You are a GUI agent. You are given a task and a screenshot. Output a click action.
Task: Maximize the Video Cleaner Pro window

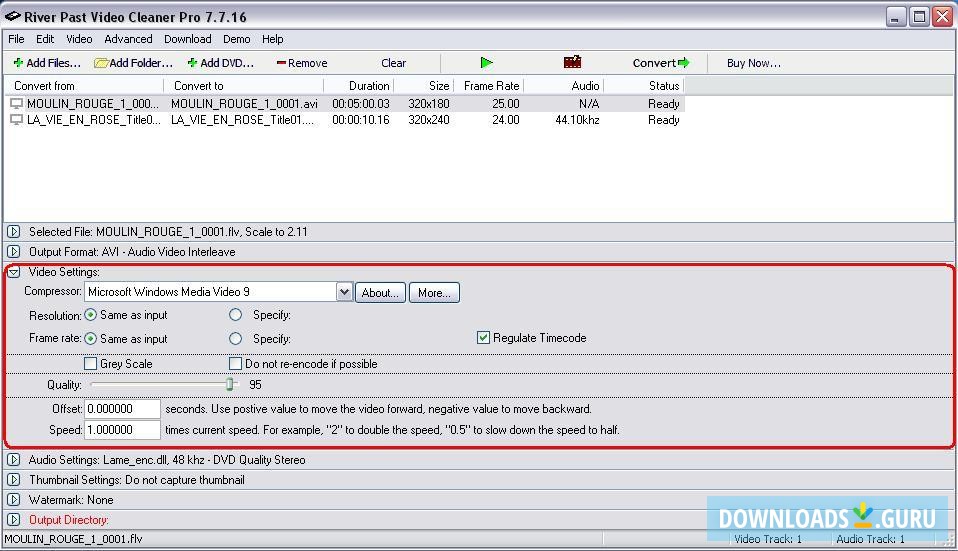(x=919, y=16)
